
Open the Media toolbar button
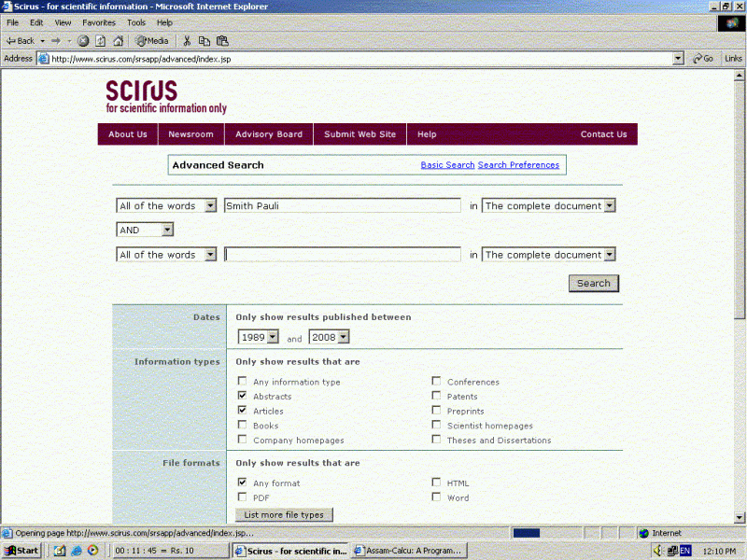tap(152, 41)
